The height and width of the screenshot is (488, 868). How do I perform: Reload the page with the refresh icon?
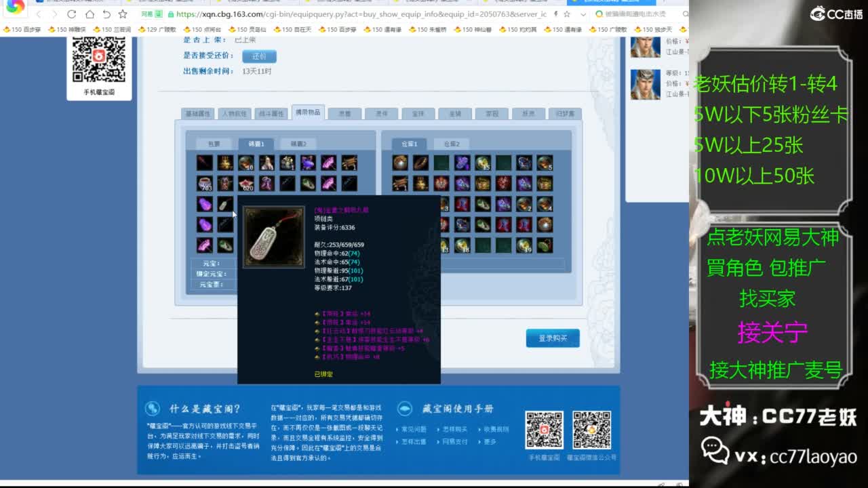72,14
